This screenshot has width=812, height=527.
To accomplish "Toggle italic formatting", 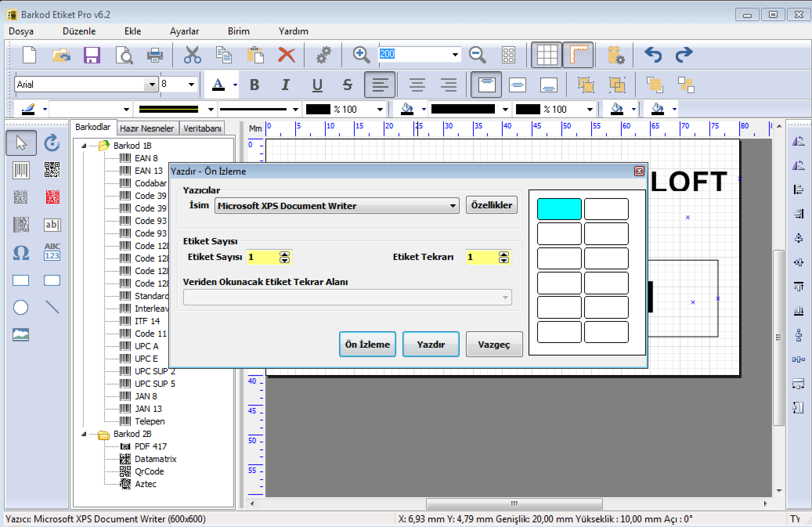I will 286,85.
